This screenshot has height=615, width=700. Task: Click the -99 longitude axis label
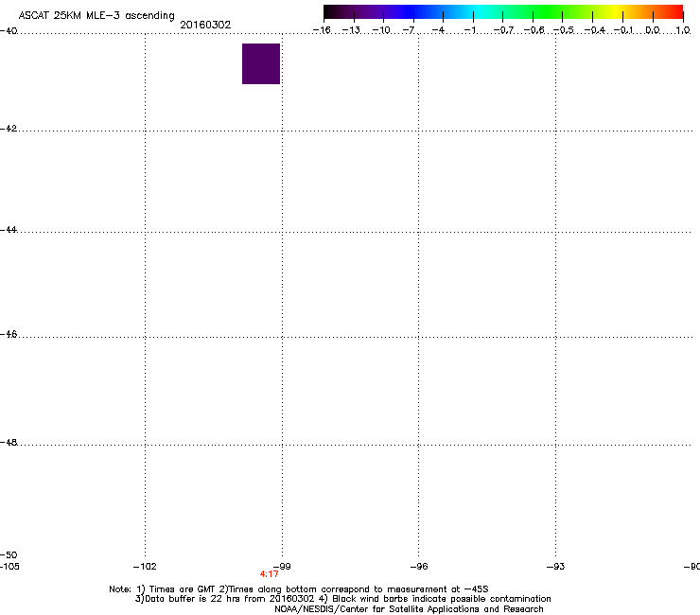pos(282,567)
